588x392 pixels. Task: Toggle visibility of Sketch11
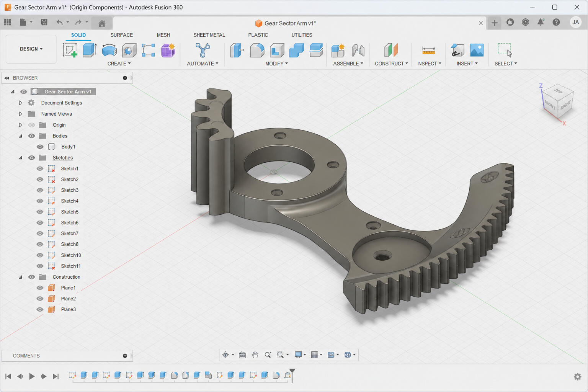[x=40, y=266]
